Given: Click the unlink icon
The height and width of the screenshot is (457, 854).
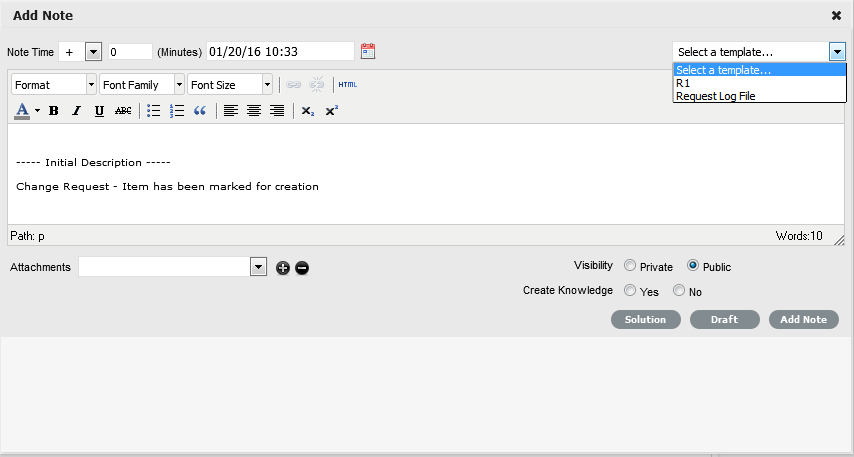Looking at the screenshot, I should pyautogui.click(x=316, y=84).
